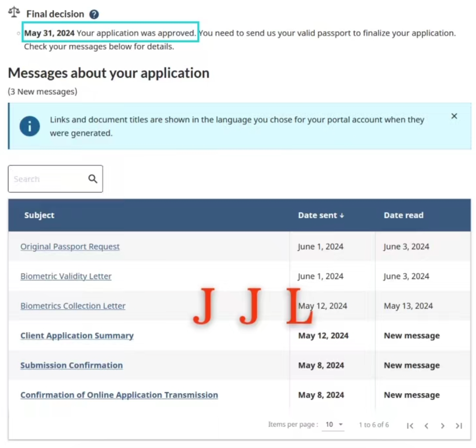The height and width of the screenshot is (448, 476).
Task: Open Confirmation of Online Application Transmission
Action: pyautogui.click(x=119, y=395)
